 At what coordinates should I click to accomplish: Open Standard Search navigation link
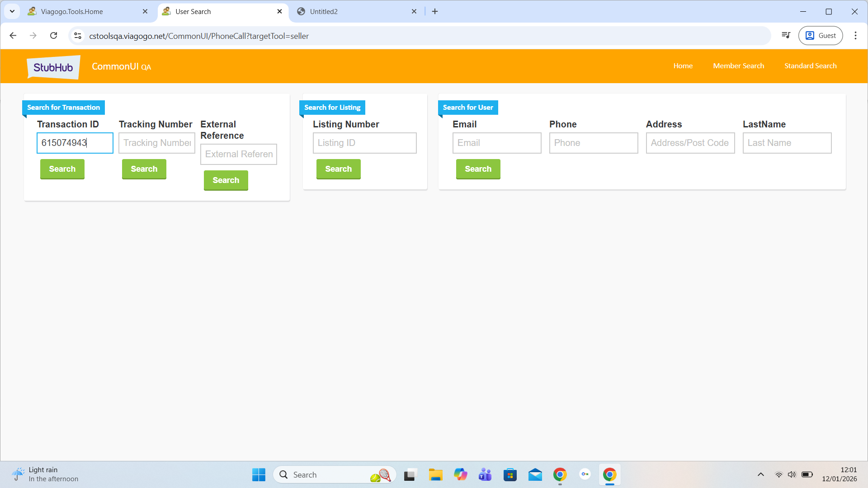[x=810, y=66]
